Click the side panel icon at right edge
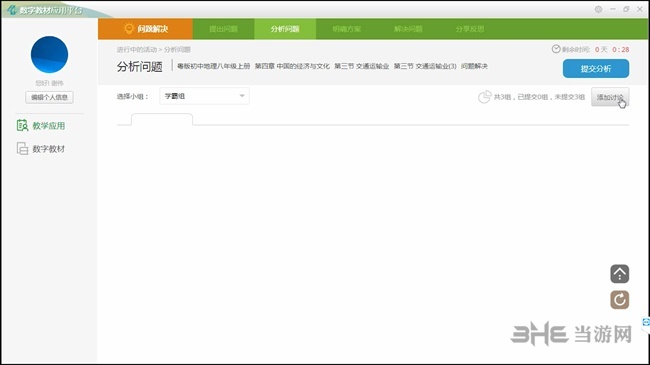Viewport: 650px width, 365px height. click(646, 322)
